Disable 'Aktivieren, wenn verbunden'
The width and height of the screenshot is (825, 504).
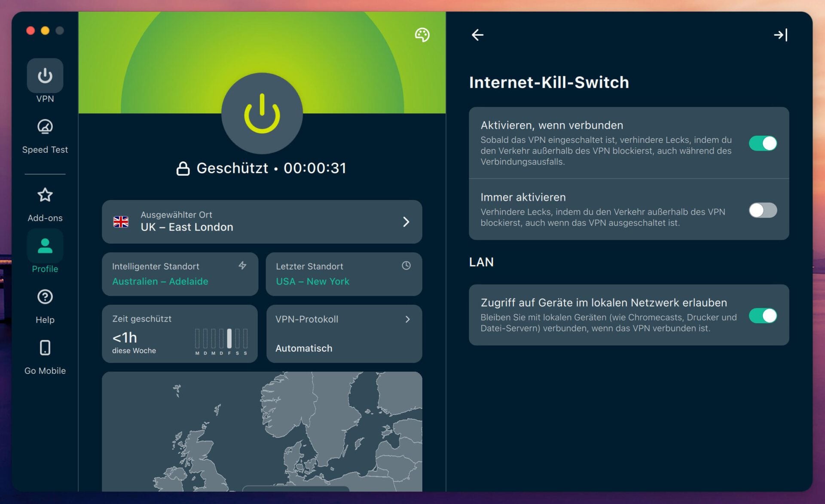coord(763,143)
